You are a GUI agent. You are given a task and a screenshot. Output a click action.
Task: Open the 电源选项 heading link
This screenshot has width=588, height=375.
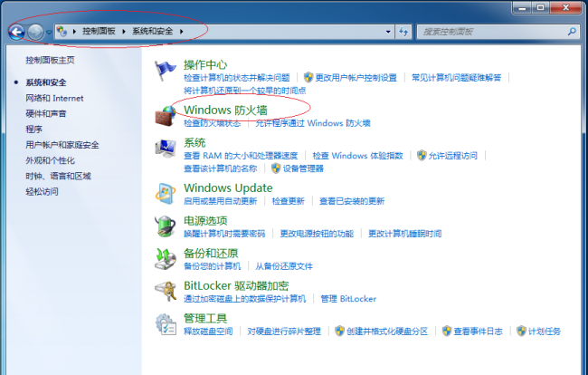(205, 220)
